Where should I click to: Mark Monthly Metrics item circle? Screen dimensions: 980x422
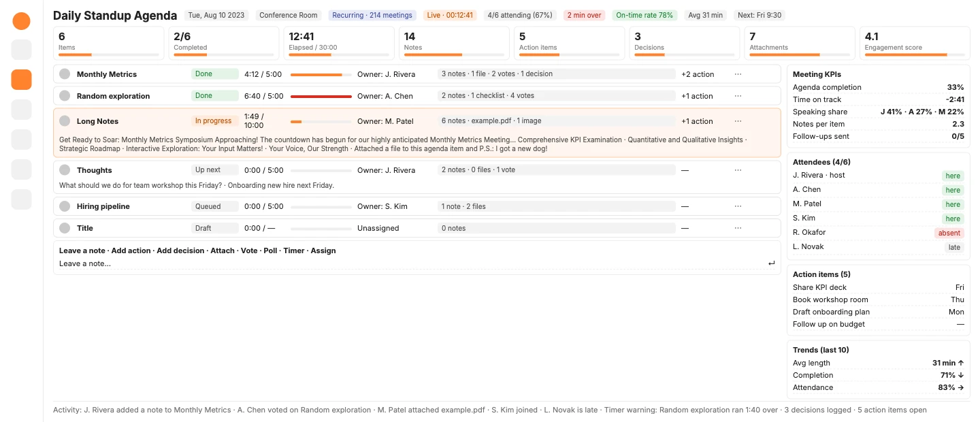[x=65, y=74]
